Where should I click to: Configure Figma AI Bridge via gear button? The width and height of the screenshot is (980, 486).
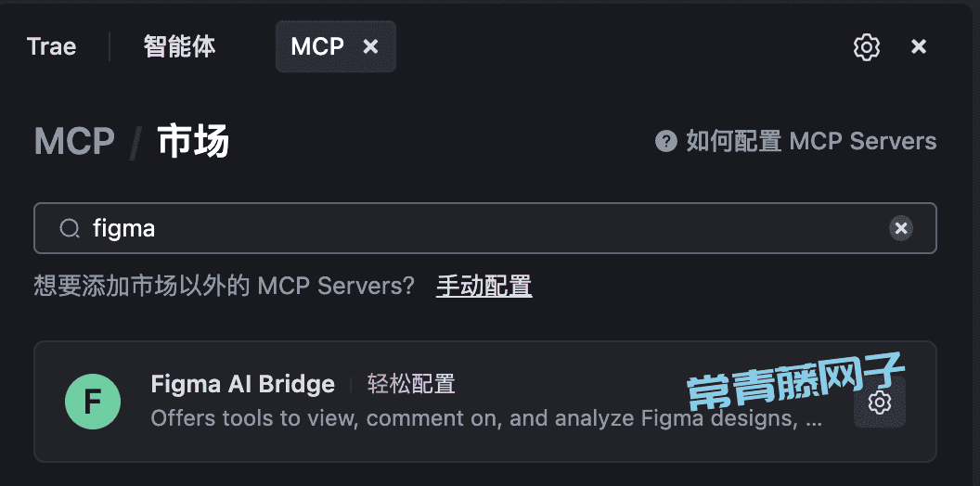pyautogui.click(x=880, y=403)
